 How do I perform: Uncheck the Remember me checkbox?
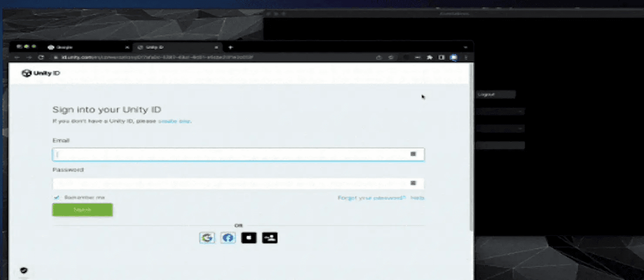click(x=56, y=197)
